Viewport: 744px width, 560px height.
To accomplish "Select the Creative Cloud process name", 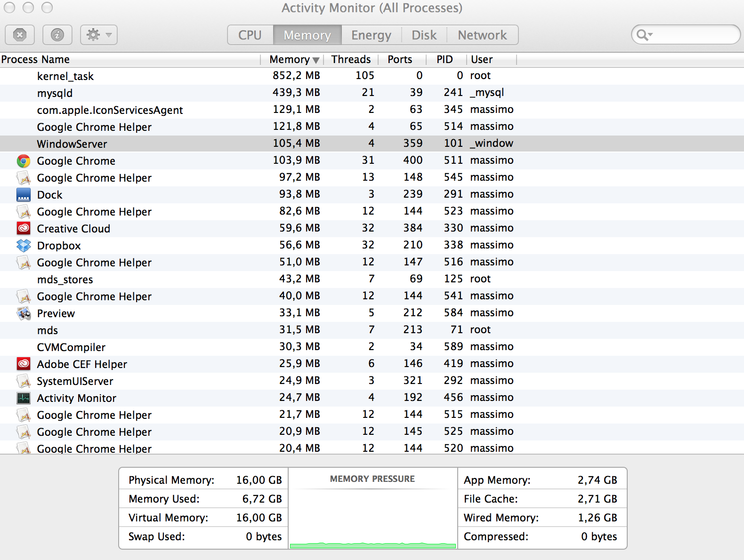I will [73, 229].
